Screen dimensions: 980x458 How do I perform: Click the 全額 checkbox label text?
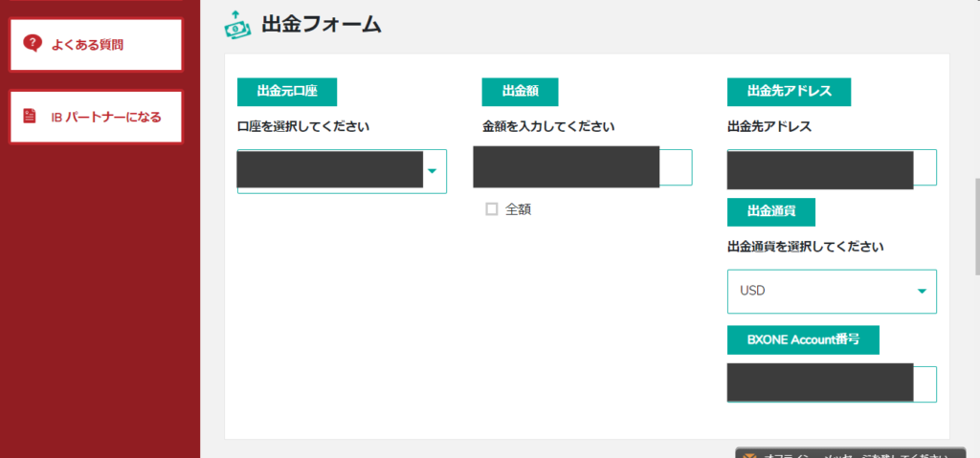[518, 210]
